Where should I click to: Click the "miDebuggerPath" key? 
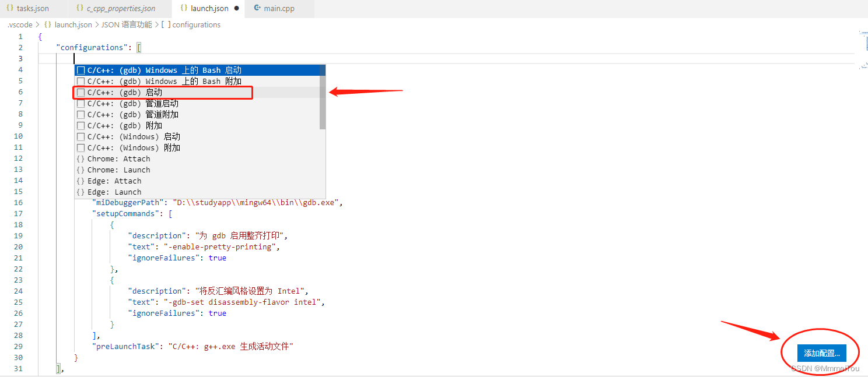coord(128,203)
